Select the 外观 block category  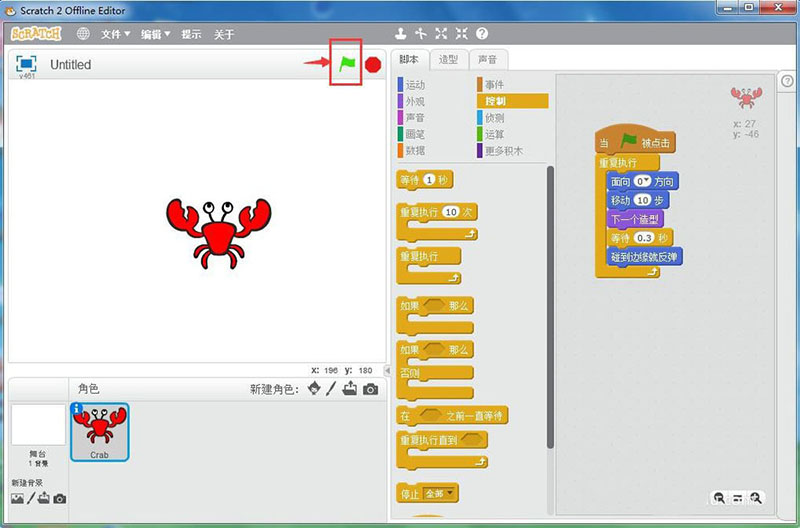(x=411, y=102)
